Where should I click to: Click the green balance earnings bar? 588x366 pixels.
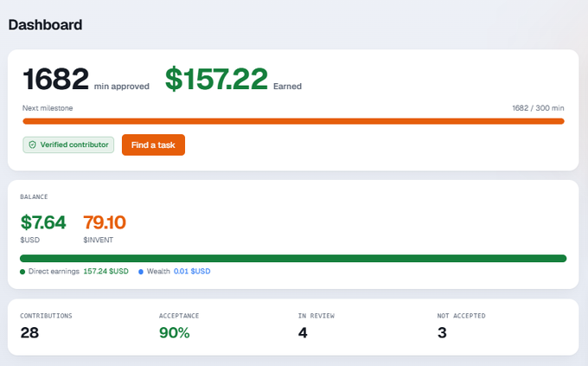click(293, 258)
